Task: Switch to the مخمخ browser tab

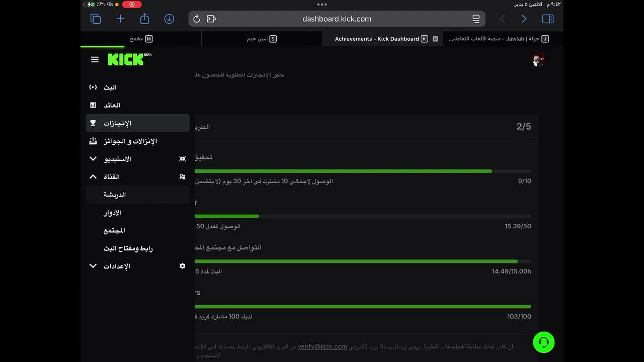Action: point(141,39)
